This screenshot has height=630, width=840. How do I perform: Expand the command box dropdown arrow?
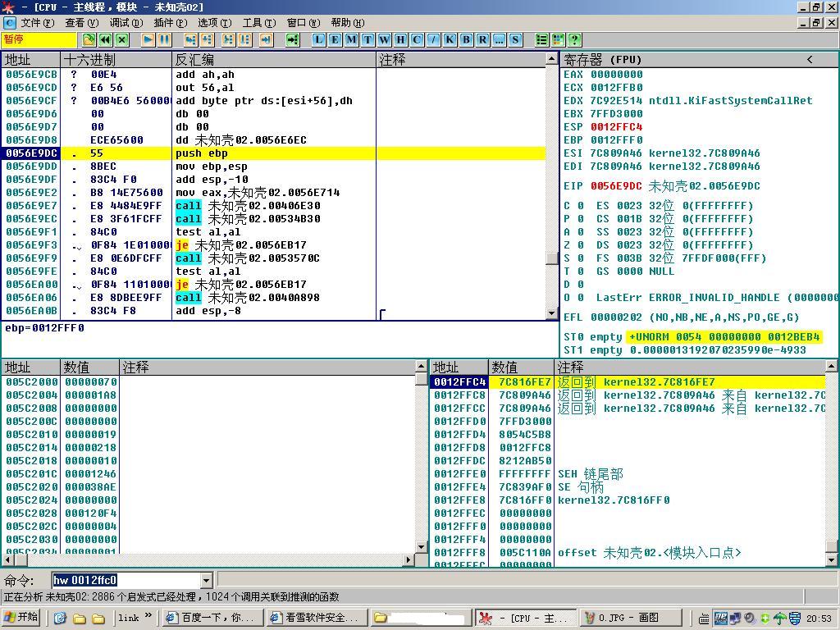pyautogui.click(x=206, y=580)
